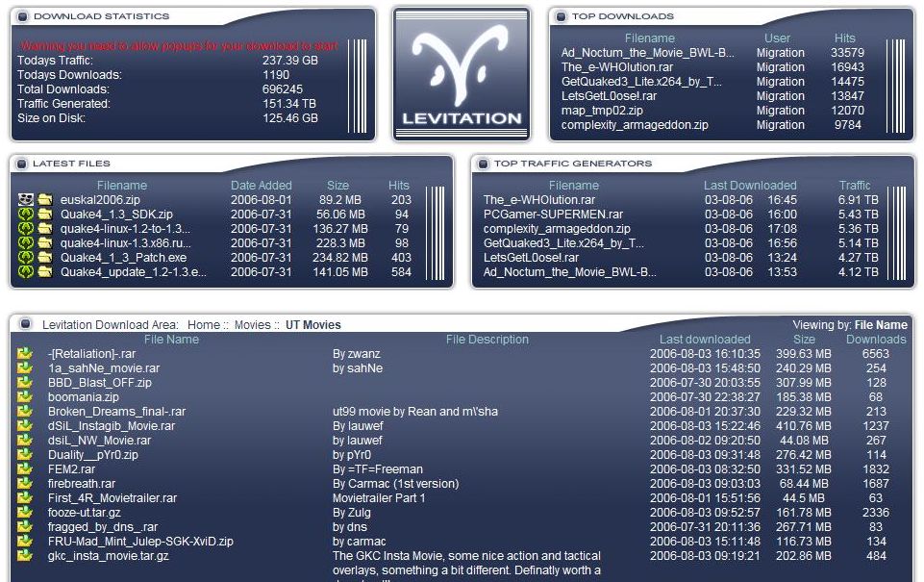Click the green game icon beside Quake4_1_3_Patch.exe
Image resolution: width=924 pixels, height=582 pixels.
26,258
